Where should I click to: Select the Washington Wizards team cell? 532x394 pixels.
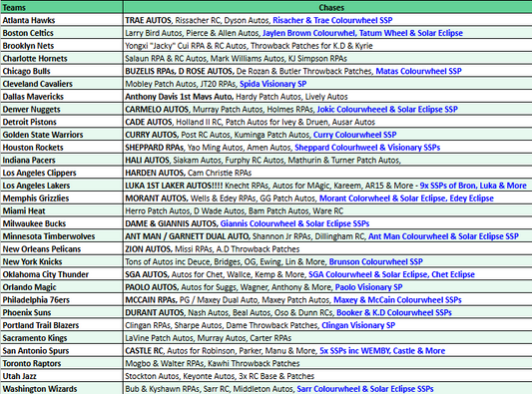tap(62, 389)
